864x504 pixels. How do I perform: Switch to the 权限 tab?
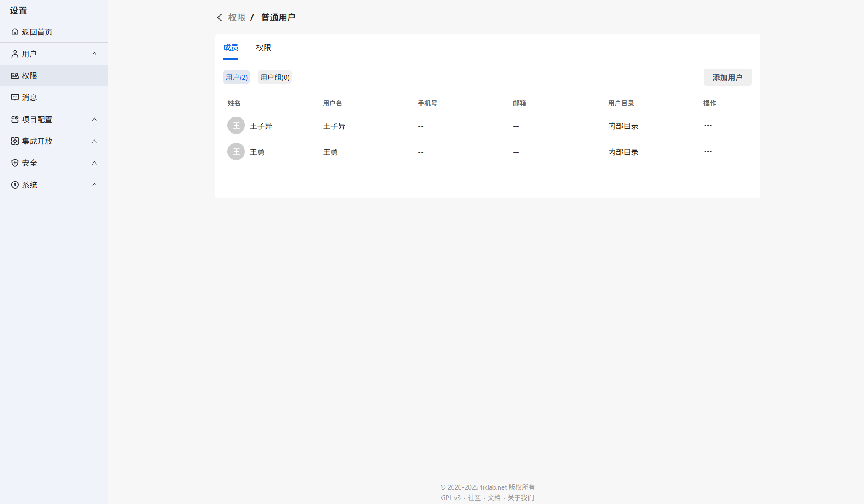(263, 48)
